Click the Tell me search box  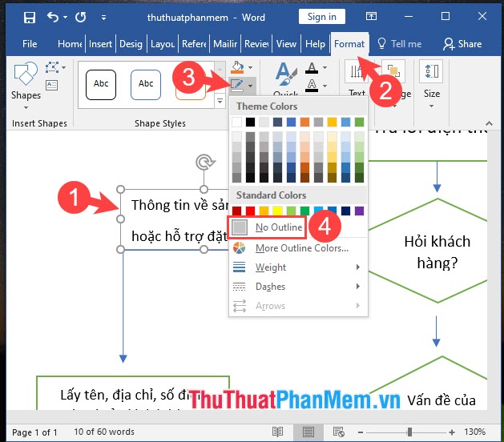pyautogui.click(x=400, y=44)
